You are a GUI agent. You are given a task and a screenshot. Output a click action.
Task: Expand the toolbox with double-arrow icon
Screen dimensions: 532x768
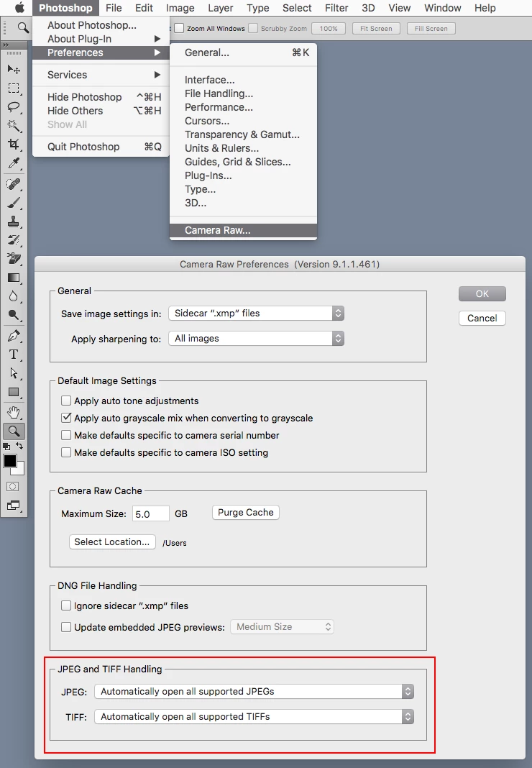(x=6, y=45)
